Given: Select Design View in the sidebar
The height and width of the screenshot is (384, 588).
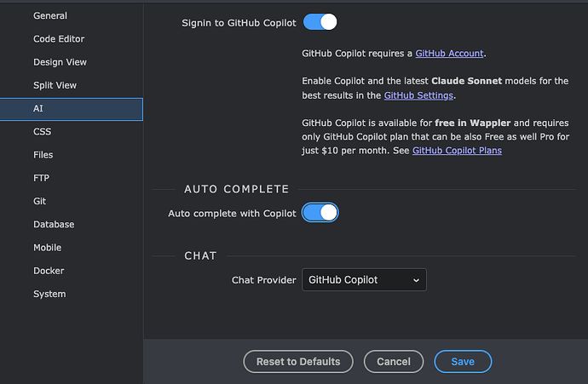Looking at the screenshot, I should pyautogui.click(x=60, y=62).
